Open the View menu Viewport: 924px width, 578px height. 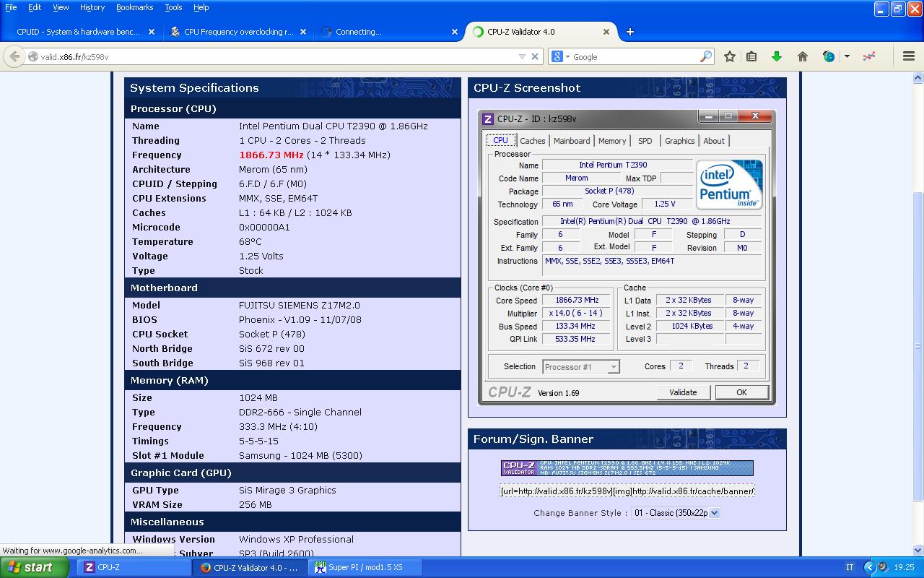(x=61, y=7)
